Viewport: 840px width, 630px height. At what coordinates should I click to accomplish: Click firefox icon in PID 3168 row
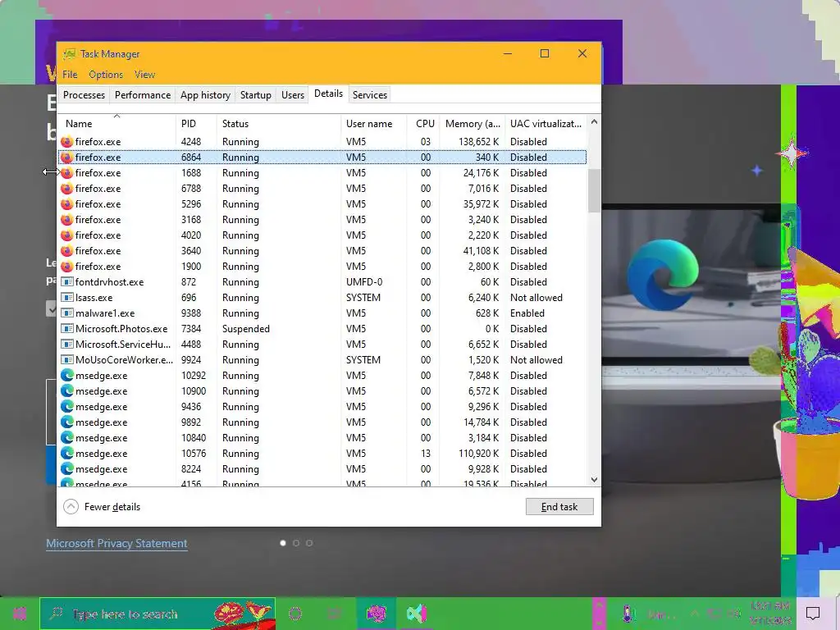(x=67, y=220)
